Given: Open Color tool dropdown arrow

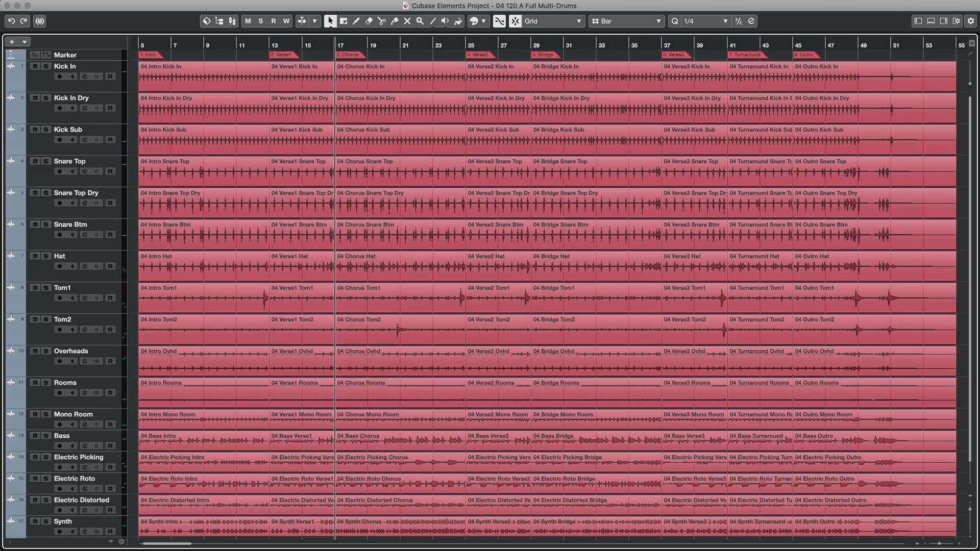Looking at the screenshot, I should tap(483, 21).
